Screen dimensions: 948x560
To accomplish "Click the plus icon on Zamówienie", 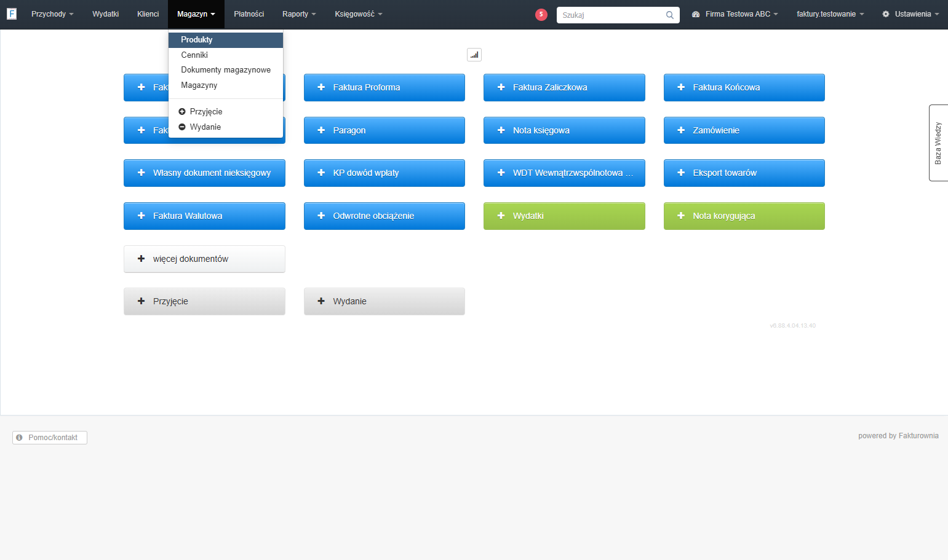I will (681, 130).
